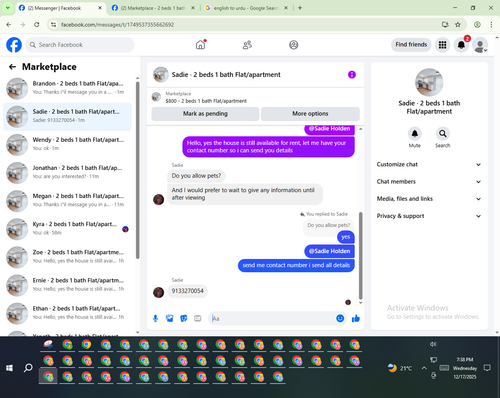The width and height of the screenshot is (500, 398).
Task: Open Ernie's conversation
Action: pyautogui.click(x=67, y=285)
